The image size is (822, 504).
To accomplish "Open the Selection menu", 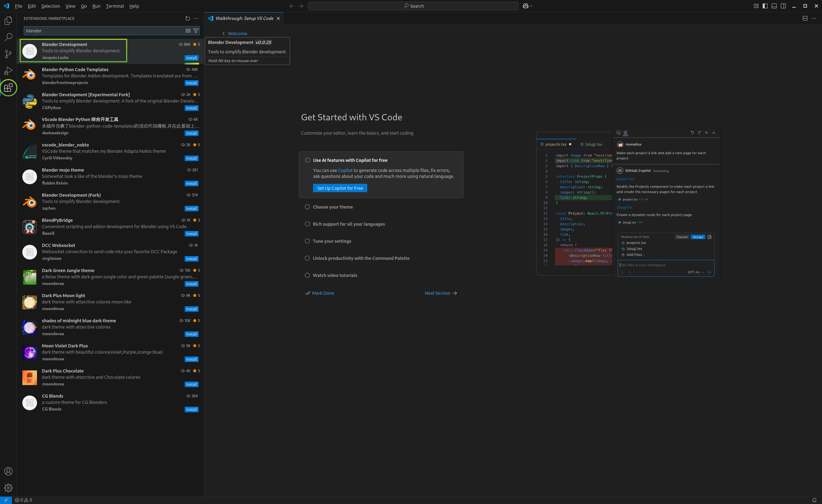I will [x=51, y=6].
